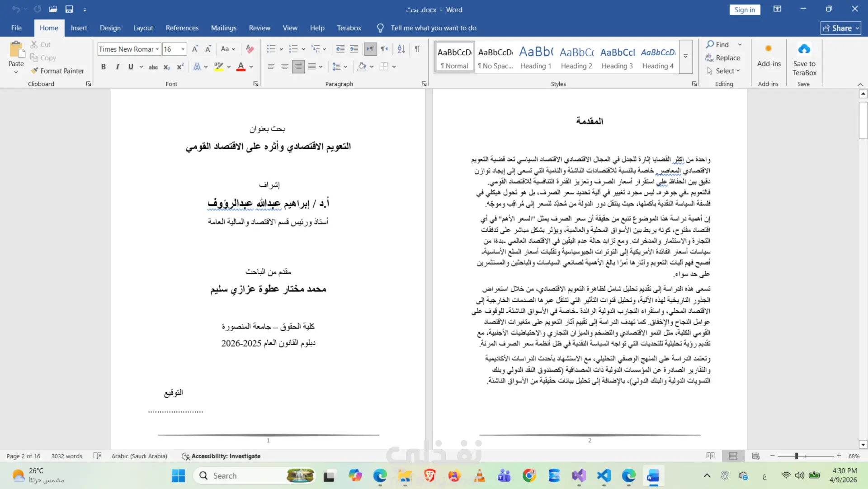Screen dimensions: 868x489
Task: Click the zoom slider handle
Action: (797, 456)
